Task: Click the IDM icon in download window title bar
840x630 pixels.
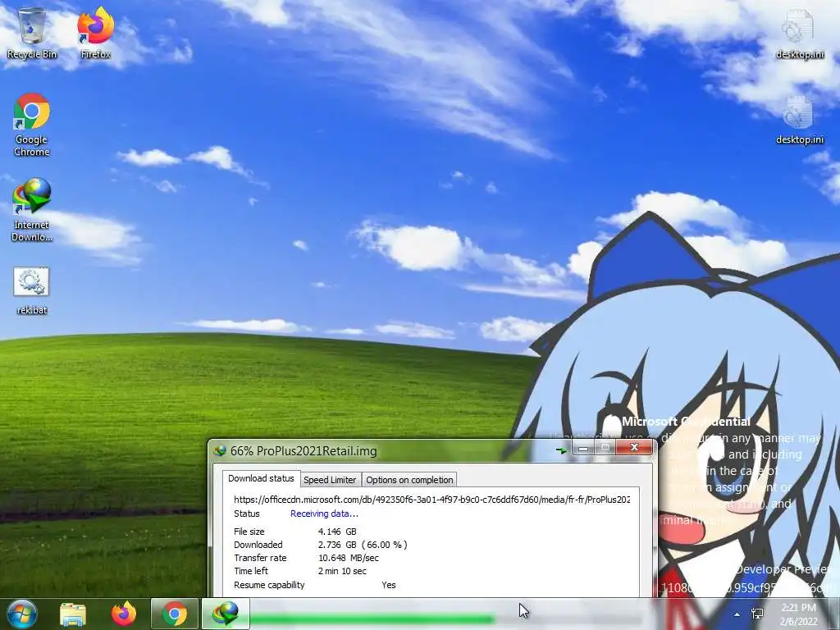Action: pos(220,450)
